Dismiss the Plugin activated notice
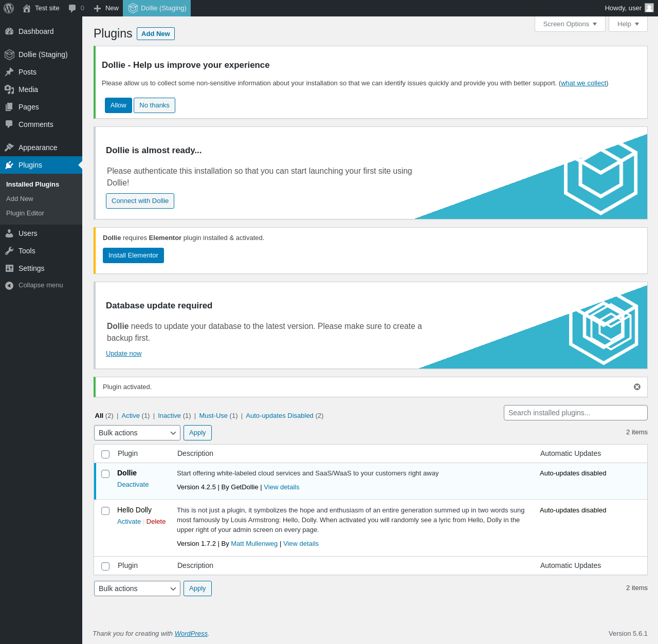Image resolution: width=658 pixels, height=644 pixels. pos(637,387)
